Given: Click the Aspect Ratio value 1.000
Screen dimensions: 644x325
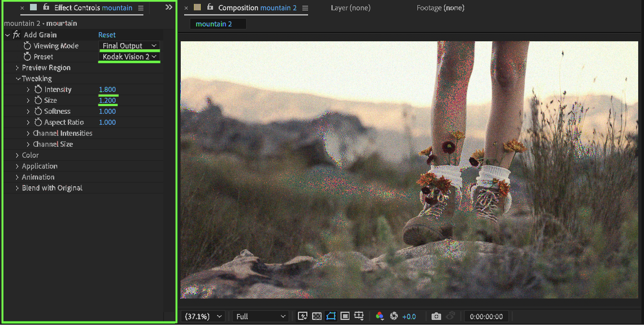Looking at the screenshot, I should [x=107, y=122].
